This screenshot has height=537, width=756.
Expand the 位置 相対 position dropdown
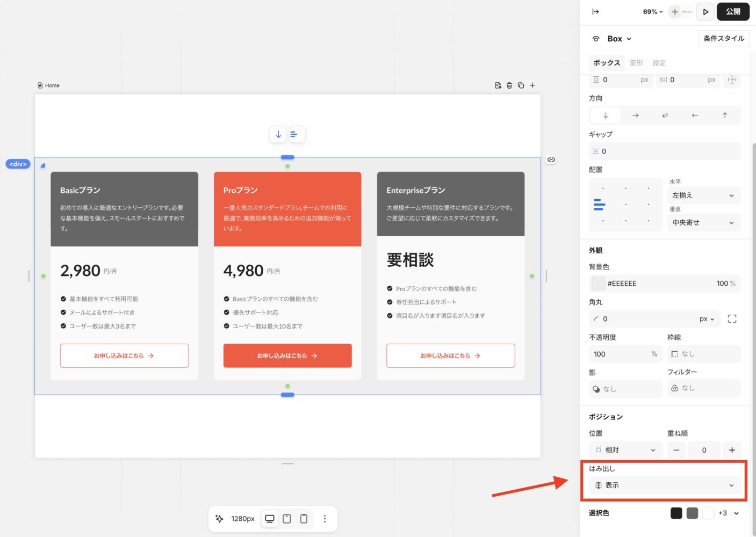pos(625,450)
